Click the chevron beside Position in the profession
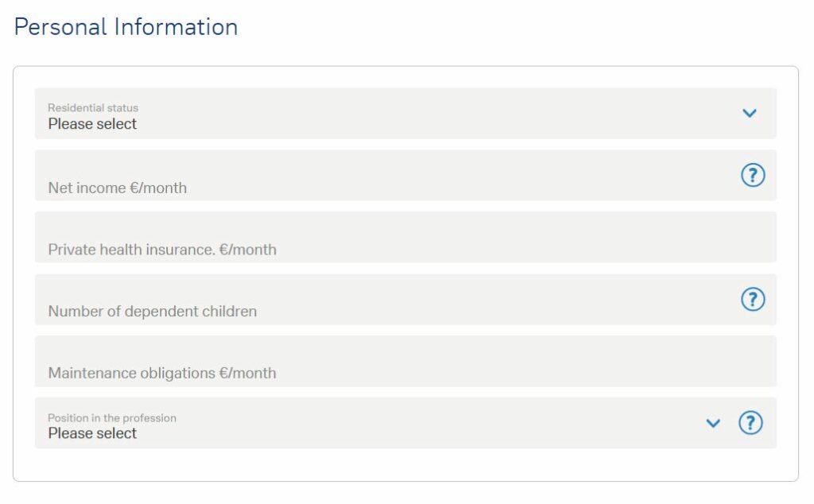This screenshot has height=504, width=814. click(713, 424)
